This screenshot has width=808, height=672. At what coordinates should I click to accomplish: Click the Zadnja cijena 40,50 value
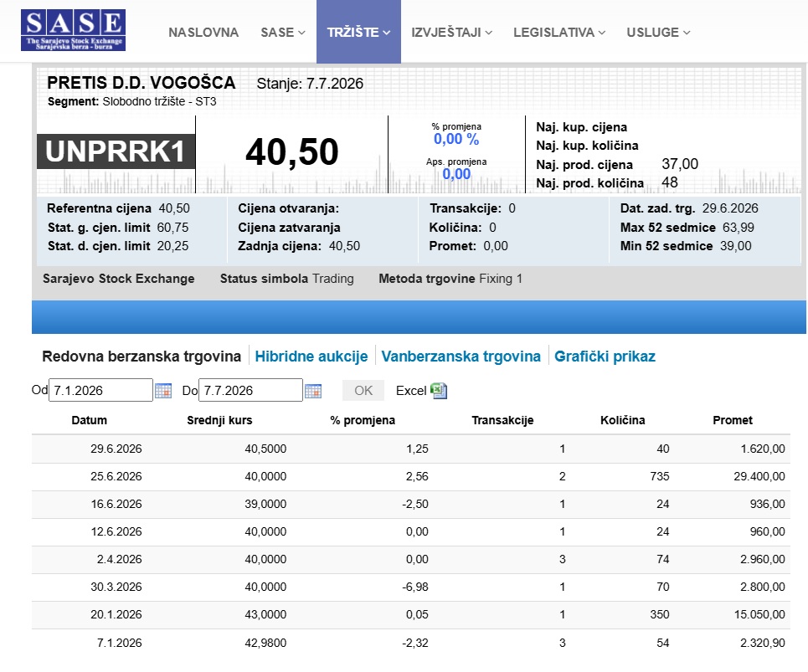coord(345,246)
